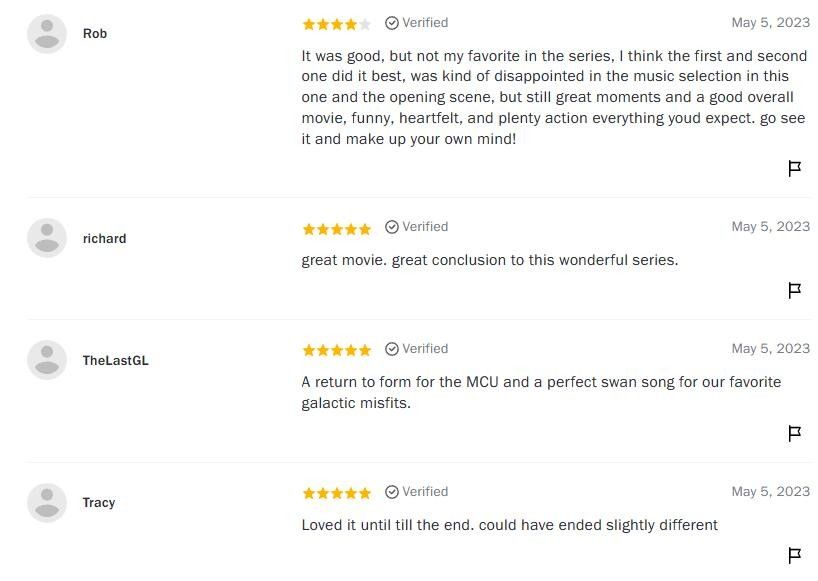This screenshot has height=581, width=818.
Task: Select Tracy's avatar image
Action: click(47, 503)
